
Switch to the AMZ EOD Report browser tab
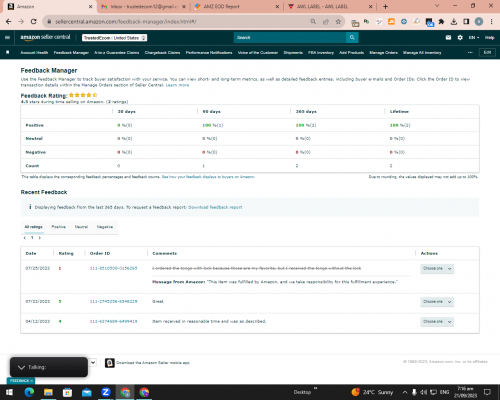click(x=236, y=7)
